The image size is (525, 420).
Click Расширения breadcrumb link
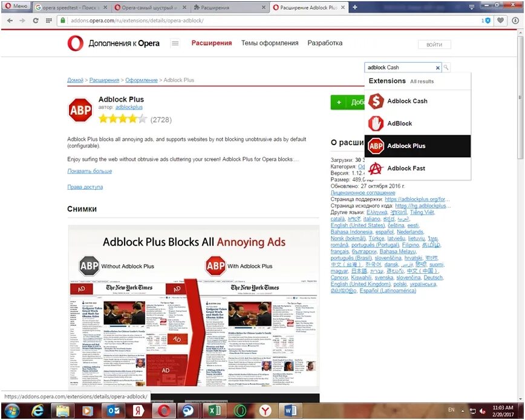[x=104, y=80]
